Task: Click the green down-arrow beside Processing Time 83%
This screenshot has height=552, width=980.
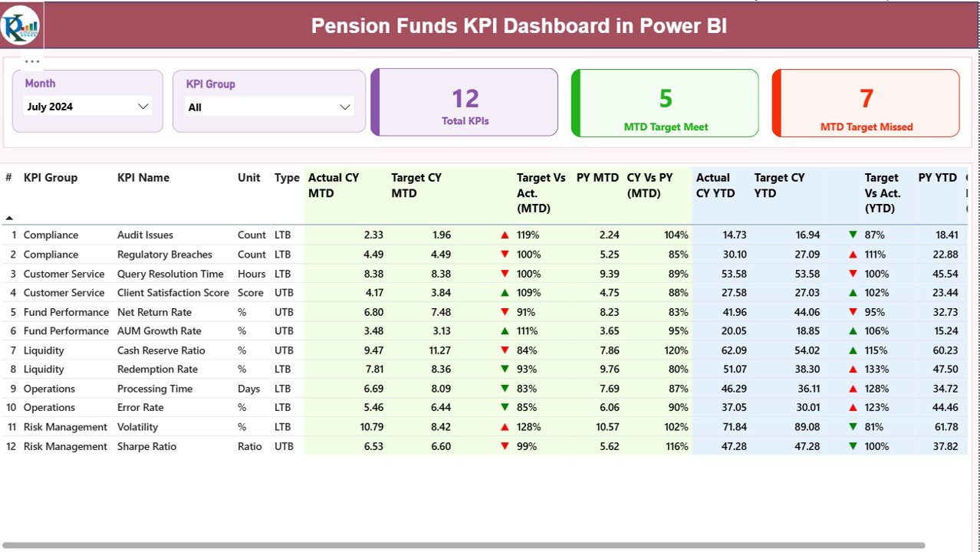Action: click(504, 388)
